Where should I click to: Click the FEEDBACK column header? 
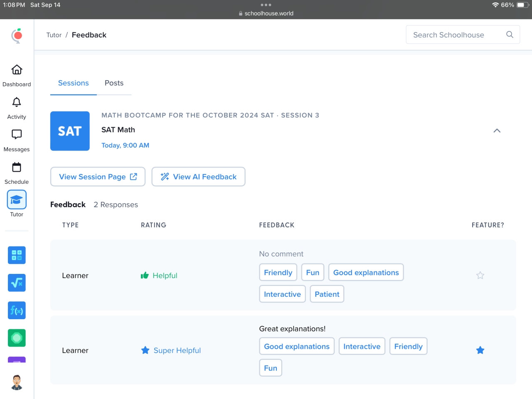tap(277, 225)
